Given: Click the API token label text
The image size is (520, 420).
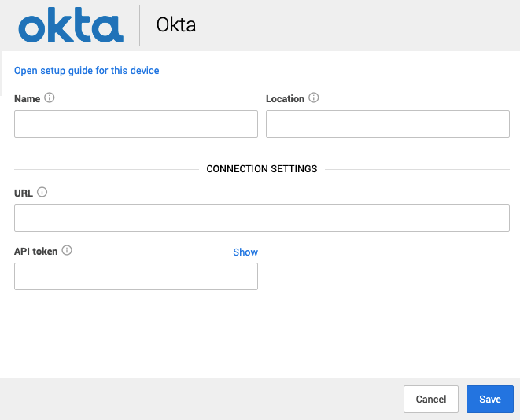Looking at the screenshot, I should coord(36,252).
